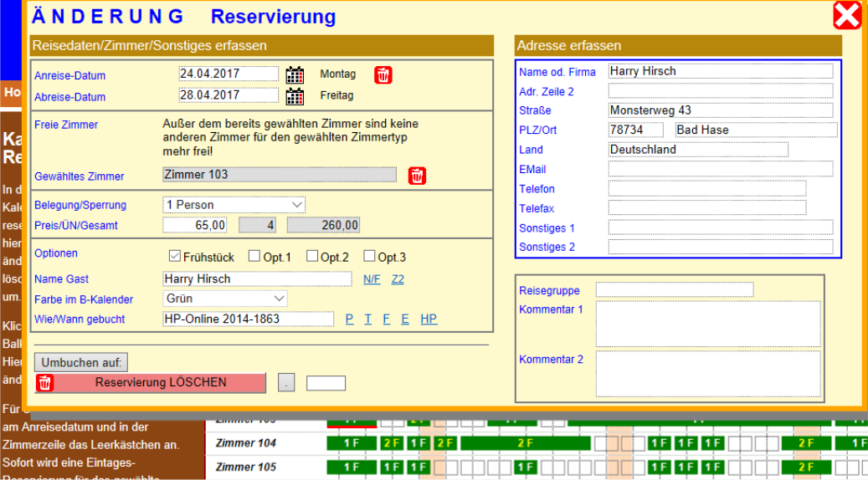Enable the Opt.2 checkbox
This screenshot has height=480, width=868.
[312, 256]
